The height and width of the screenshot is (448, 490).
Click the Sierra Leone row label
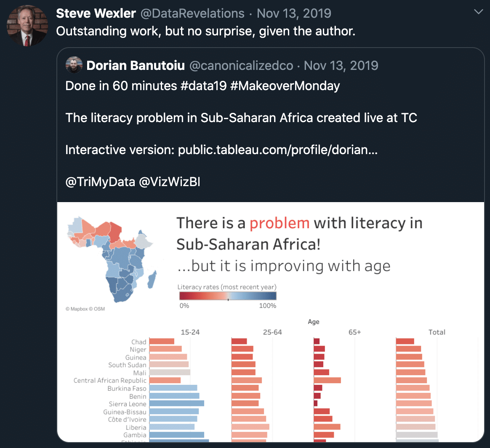[128, 404]
